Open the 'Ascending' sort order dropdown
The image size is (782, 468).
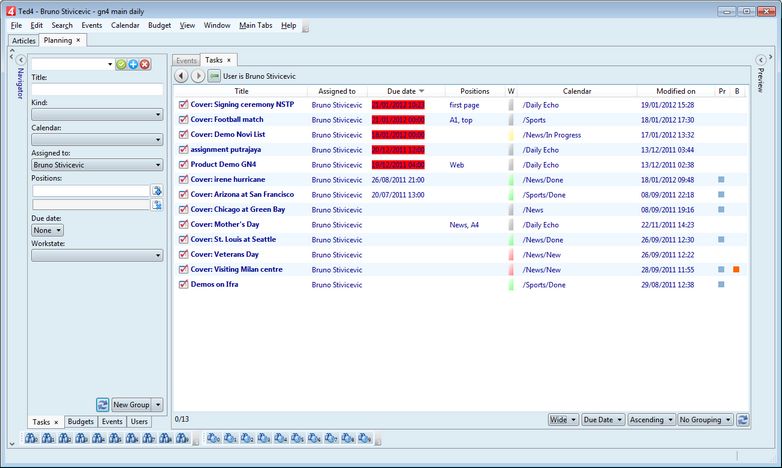tap(651, 420)
